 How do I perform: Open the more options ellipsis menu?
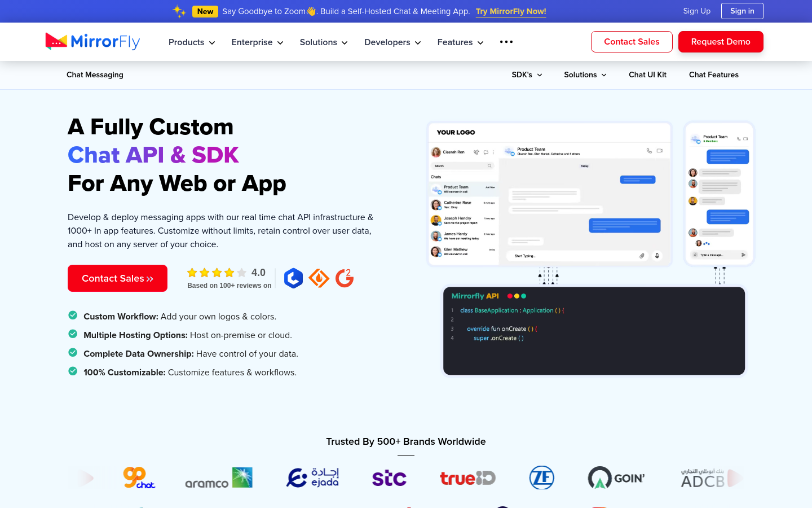pos(506,42)
